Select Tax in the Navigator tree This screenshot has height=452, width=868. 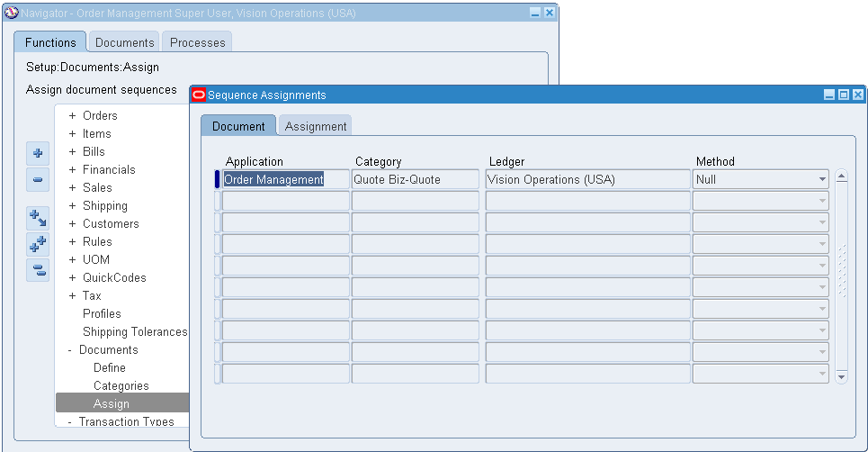tap(92, 296)
